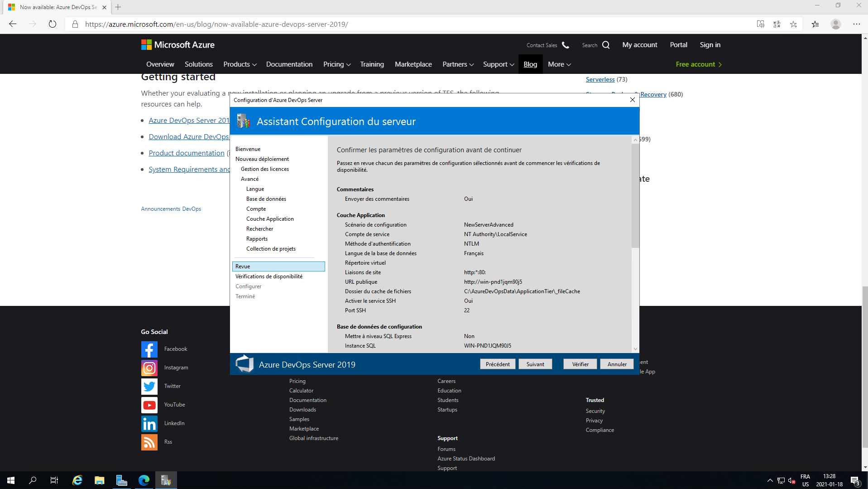
Task: Click the wizard panel scroll down arrow
Action: coord(635,349)
